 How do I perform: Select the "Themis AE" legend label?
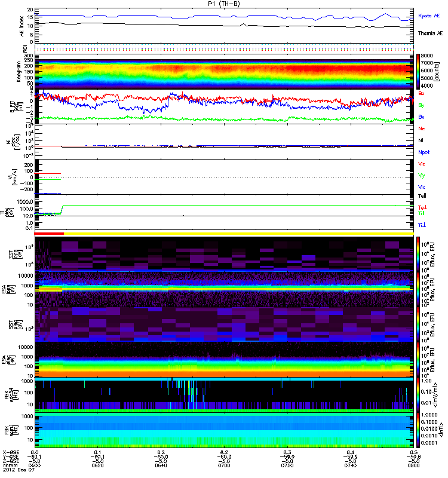pyautogui.click(x=430, y=33)
